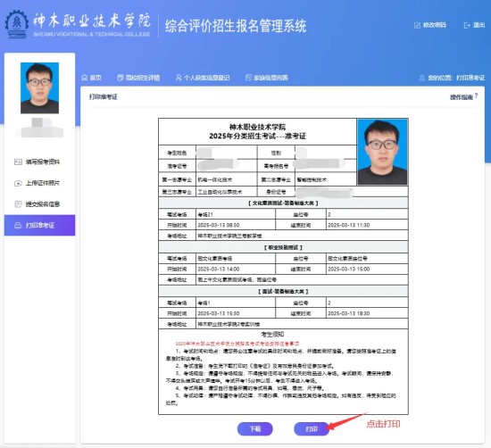Image resolution: width=491 pixels, height=448 pixels.
Task: Click the home icon beside 首页
Action: click(84, 78)
